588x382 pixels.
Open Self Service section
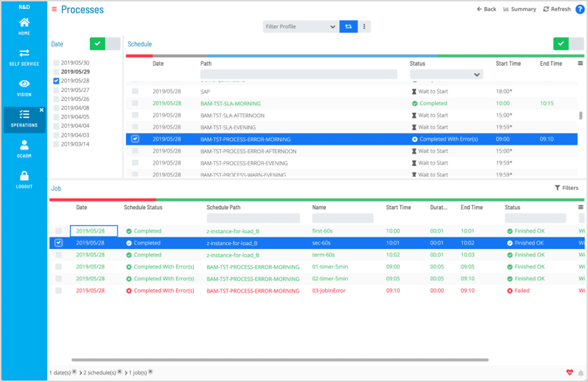tap(24, 57)
